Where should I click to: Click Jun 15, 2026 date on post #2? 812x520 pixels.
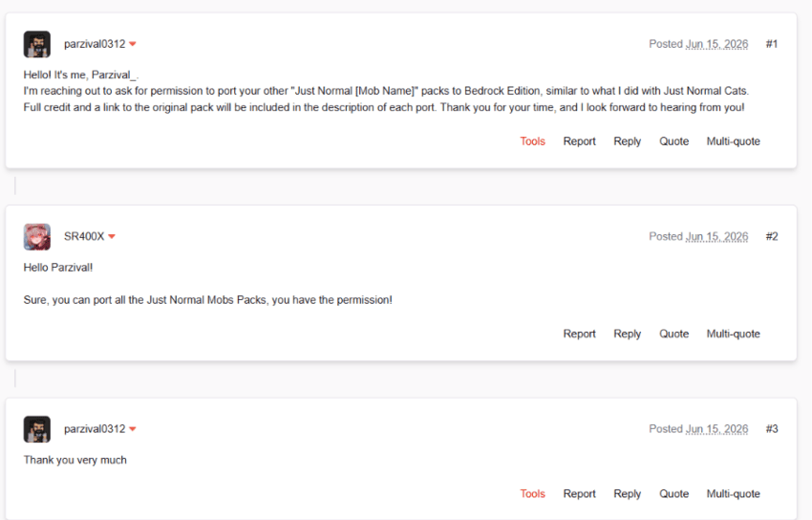pos(716,237)
